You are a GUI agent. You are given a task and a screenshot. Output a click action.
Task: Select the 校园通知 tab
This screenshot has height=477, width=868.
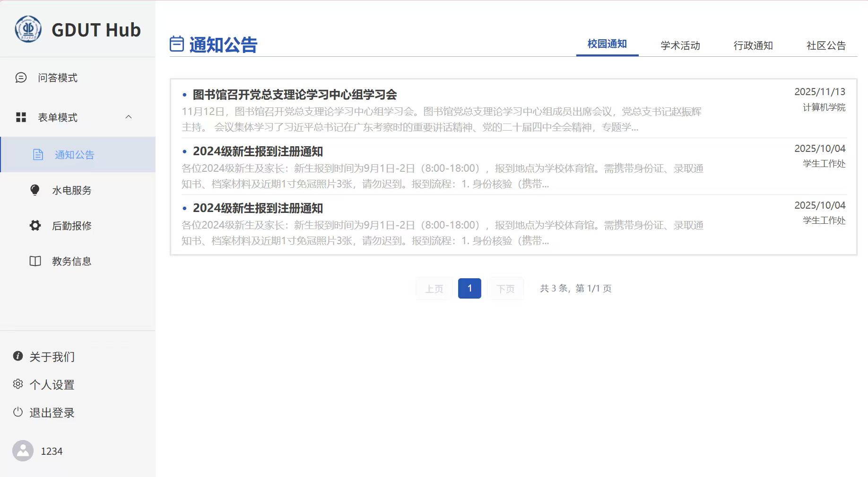pos(607,44)
